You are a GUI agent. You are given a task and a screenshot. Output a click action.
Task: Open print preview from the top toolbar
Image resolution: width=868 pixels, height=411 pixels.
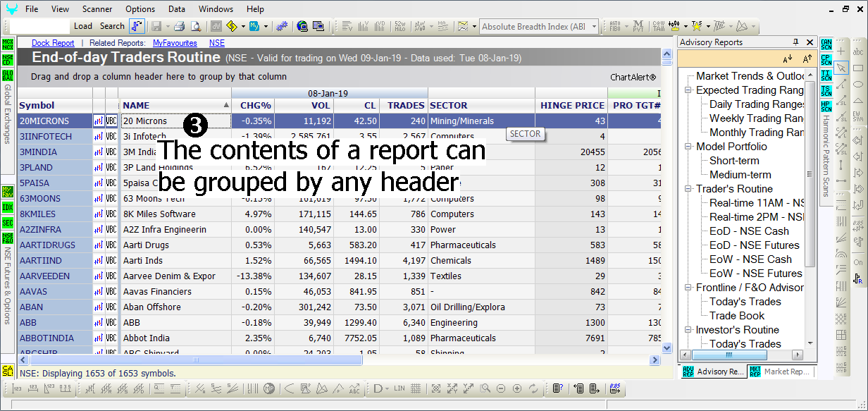[x=196, y=26]
